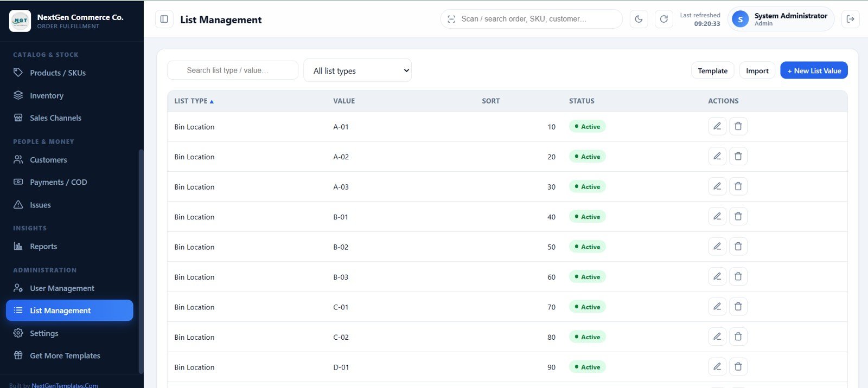Open Get More Templates
Viewport: 868px width, 388px height.
click(69, 355)
